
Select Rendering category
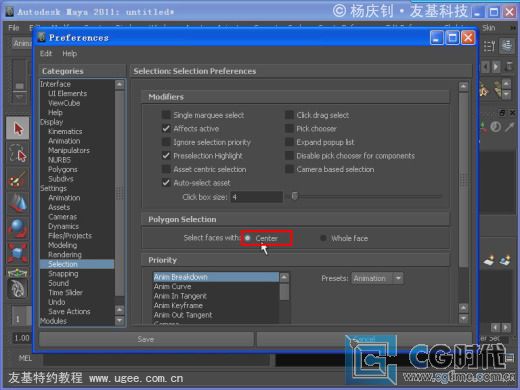click(65, 255)
